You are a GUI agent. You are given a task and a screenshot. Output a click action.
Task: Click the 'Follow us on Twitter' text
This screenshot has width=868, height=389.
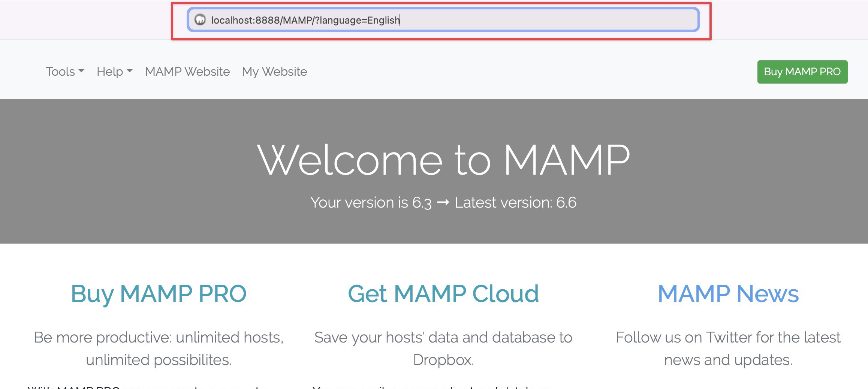(x=728, y=349)
